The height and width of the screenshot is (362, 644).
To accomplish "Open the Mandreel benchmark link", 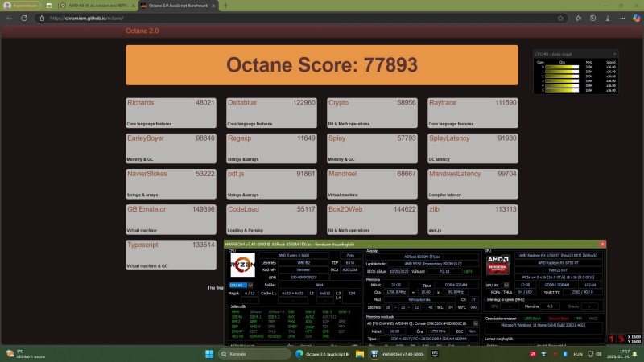I will pos(343,174).
